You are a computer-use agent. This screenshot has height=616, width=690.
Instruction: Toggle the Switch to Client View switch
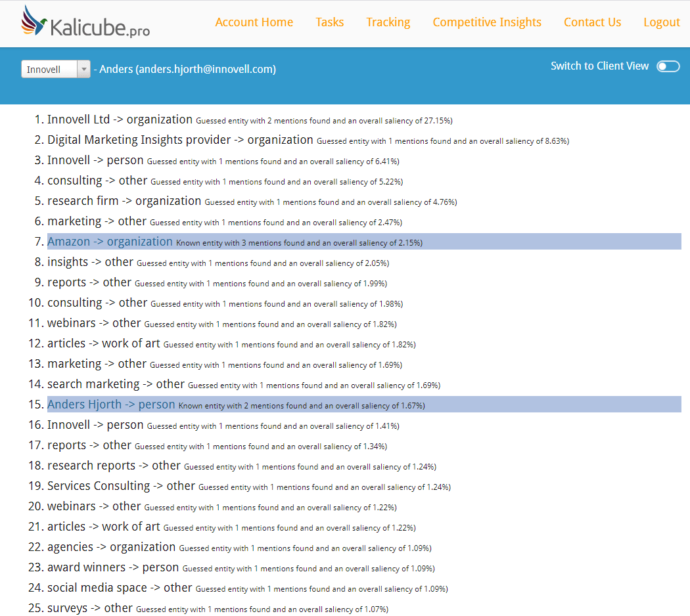pyautogui.click(x=668, y=66)
